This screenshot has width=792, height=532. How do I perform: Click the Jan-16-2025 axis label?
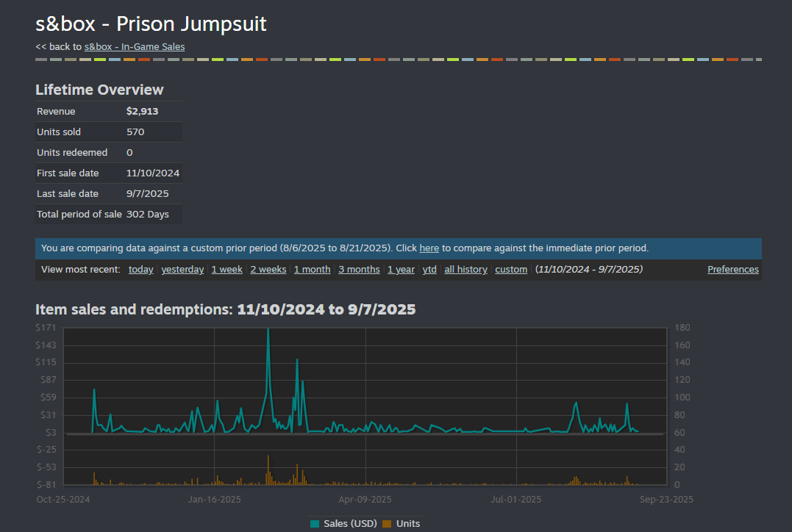click(x=214, y=500)
